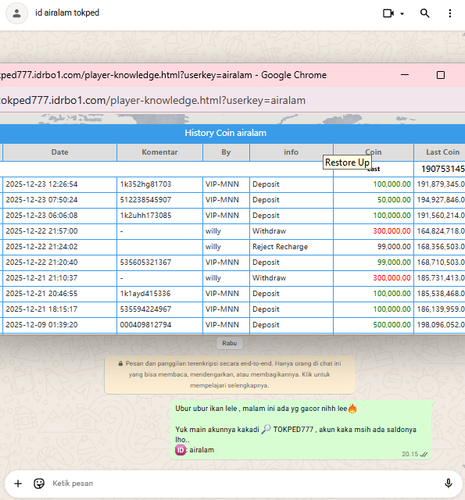Image resolution: width=465 pixels, height=500 pixels.
Task: Click the message read checkmarks icon
Action: pos(424,454)
